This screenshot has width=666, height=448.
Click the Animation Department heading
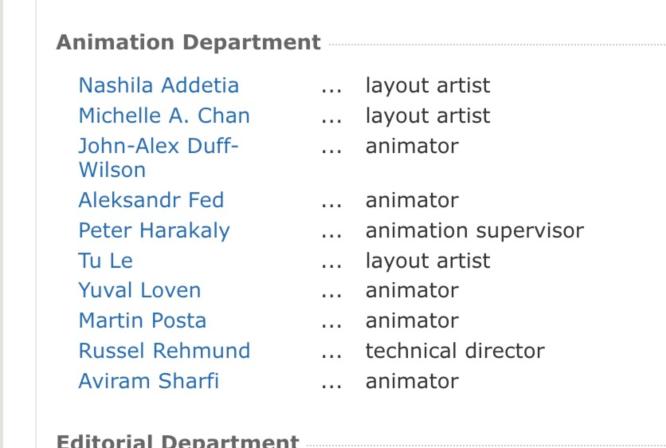tap(189, 42)
